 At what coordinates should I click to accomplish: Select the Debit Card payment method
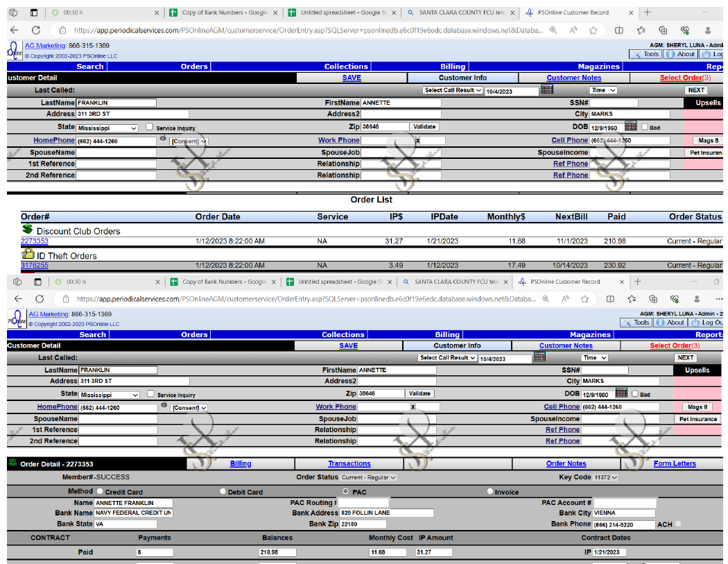[x=223, y=491]
